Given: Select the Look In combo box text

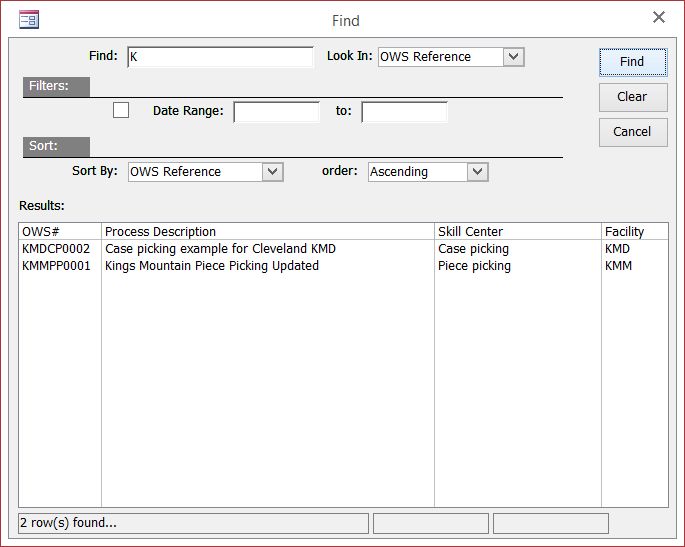Looking at the screenshot, I should point(441,57).
